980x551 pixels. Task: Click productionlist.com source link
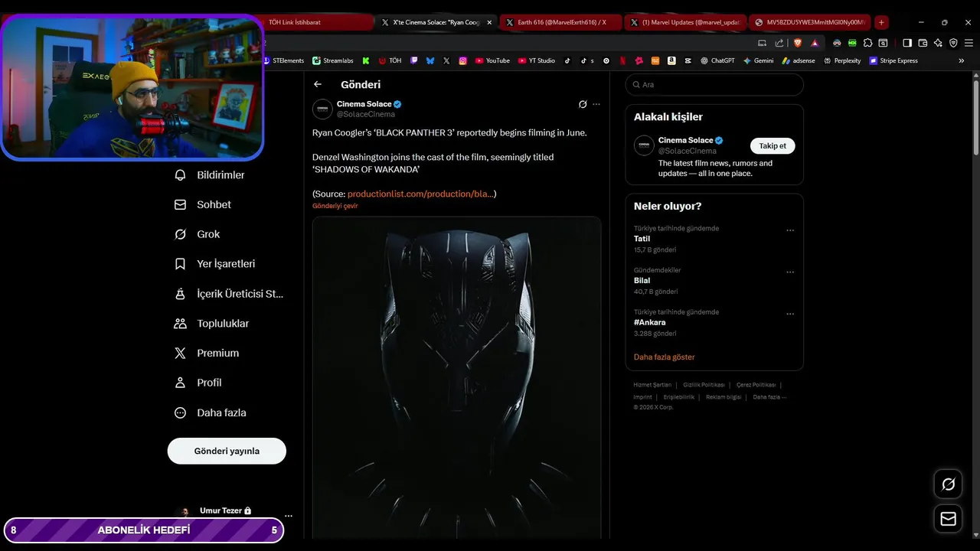420,194
